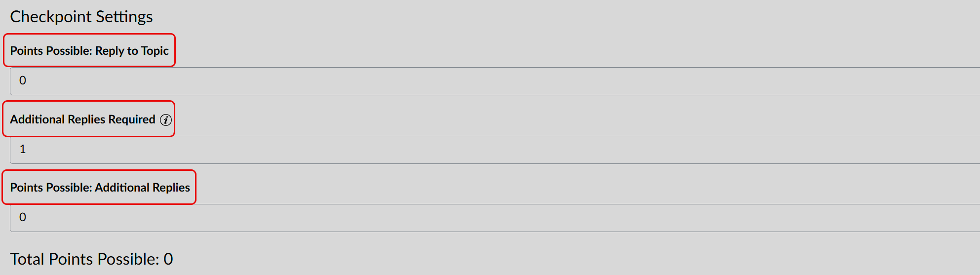Click the 0 value in Reply to Topic field

[x=23, y=80]
